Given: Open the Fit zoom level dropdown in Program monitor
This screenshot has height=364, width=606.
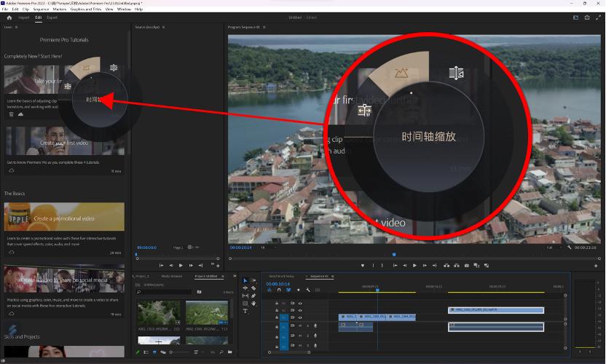Looking at the screenshot, I should click(268, 248).
